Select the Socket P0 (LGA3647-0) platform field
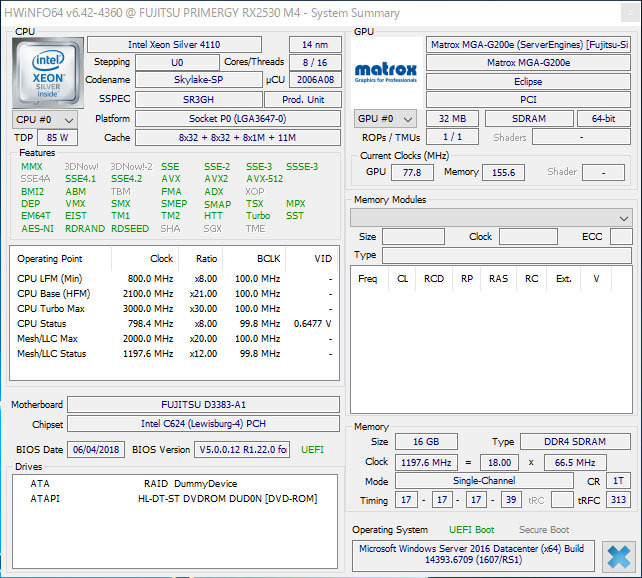 pyautogui.click(x=238, y=119)
